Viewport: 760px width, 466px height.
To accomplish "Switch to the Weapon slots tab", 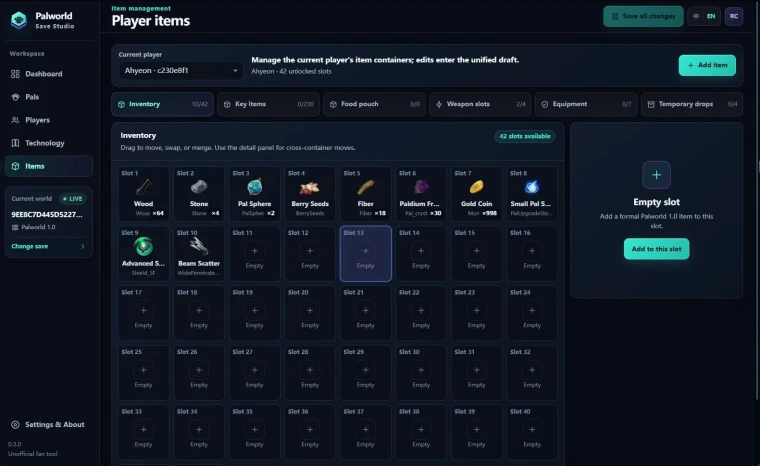I will pyautogui.click(x=480, y=104).
